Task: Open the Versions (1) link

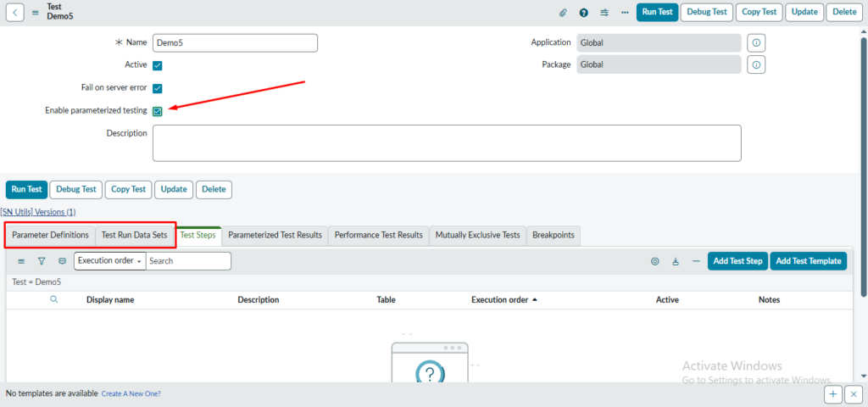Action: click(55, 212)
